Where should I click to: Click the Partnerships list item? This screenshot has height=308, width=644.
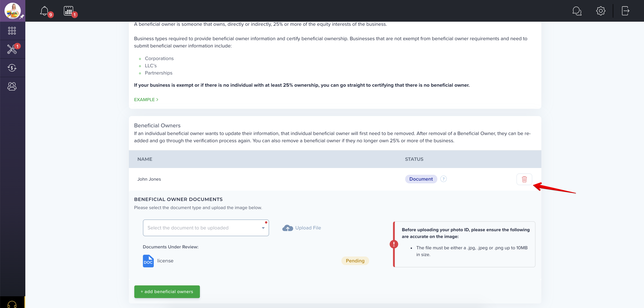pyautogui.click(x=159, y=73)
